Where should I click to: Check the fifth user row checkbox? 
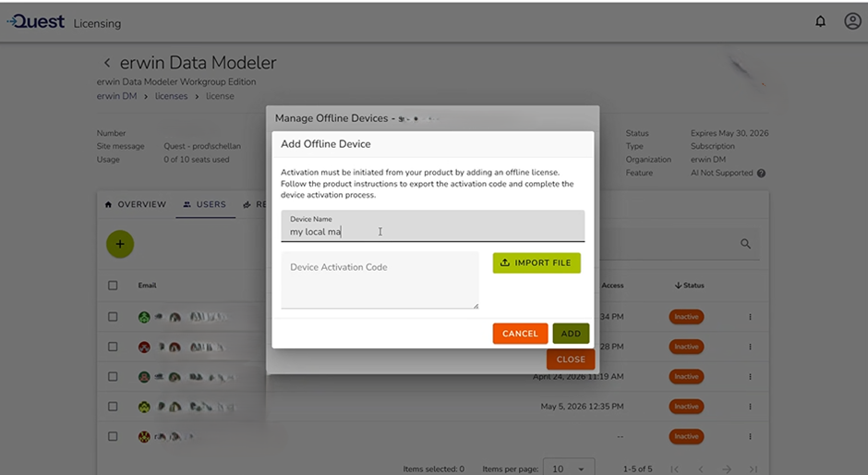[x=113, y=437]
